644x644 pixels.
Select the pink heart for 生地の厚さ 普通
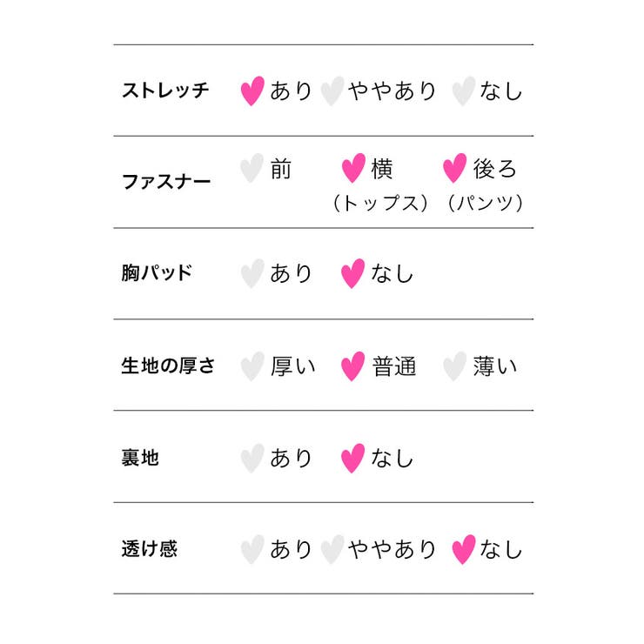352,366
